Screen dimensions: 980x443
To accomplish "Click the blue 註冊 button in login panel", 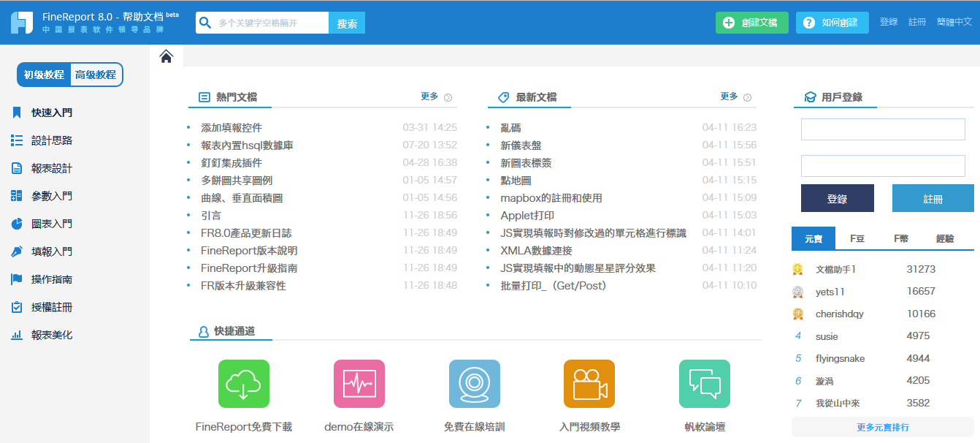I will click(x=933, y=198).
